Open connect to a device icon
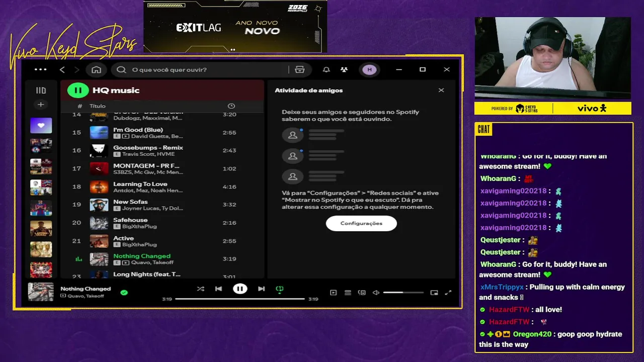Screen dimensions: 644x362 point(362,293)
